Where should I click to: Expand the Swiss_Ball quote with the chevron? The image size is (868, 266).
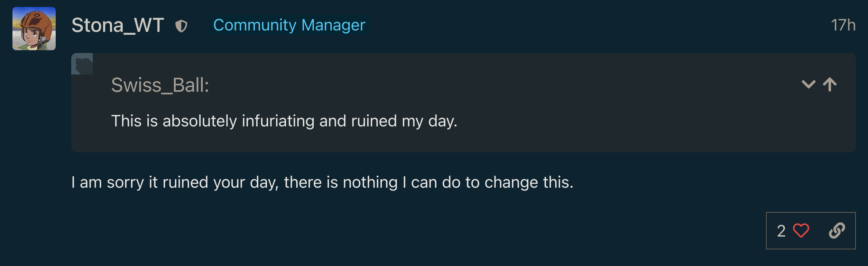(809, 84)
